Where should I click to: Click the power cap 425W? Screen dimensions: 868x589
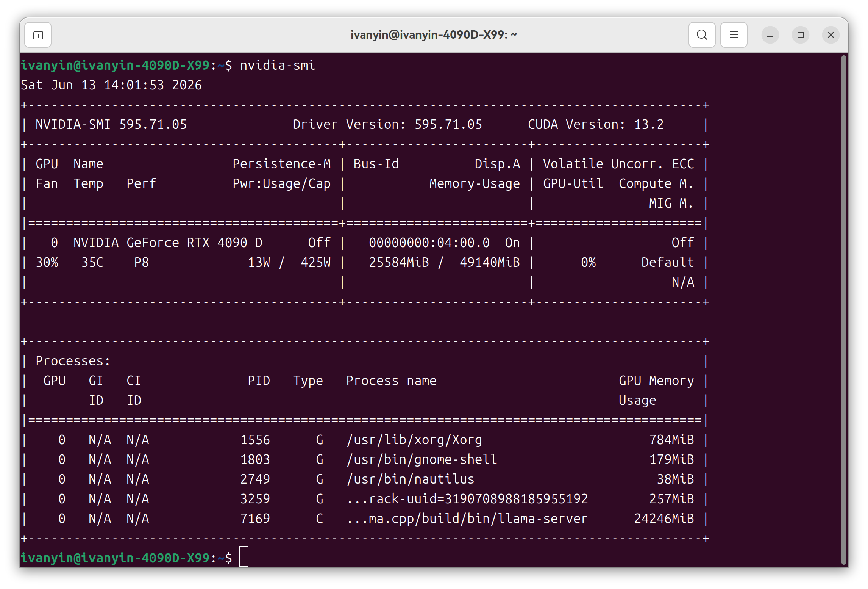point(316,262)
